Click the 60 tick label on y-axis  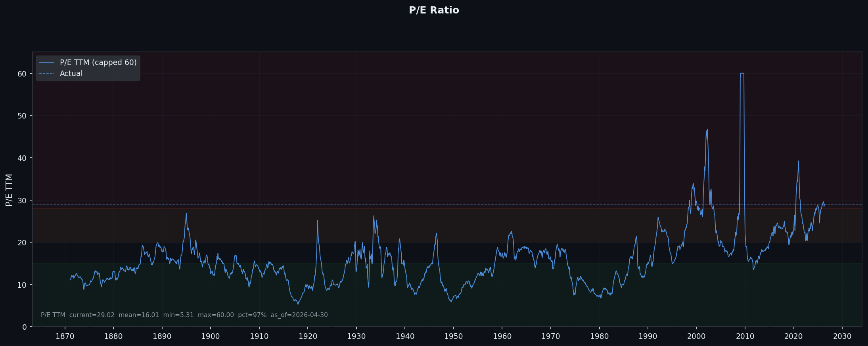(22, 74)
